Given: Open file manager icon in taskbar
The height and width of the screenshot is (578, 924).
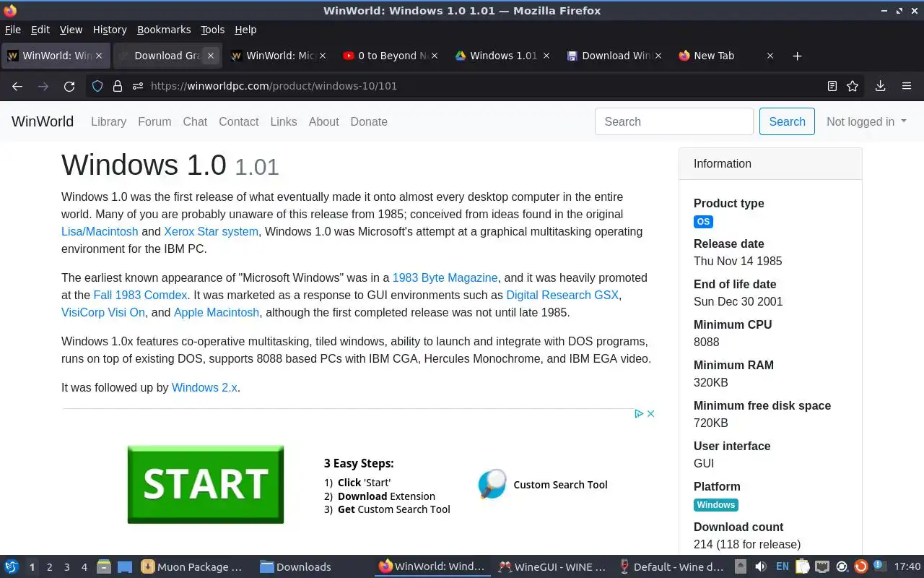Looking at the screenshot, I should 103,567.
